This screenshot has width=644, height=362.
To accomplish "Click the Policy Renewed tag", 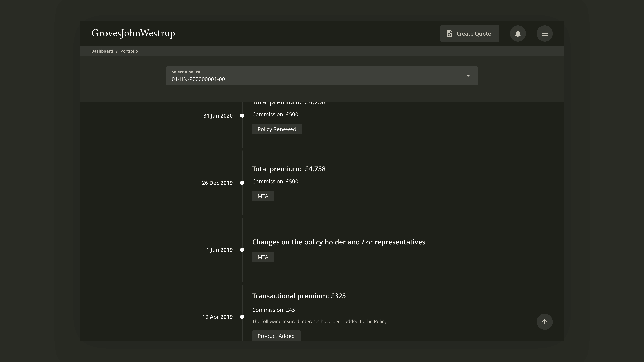I will pyautogui.click(x=277, y=129).
